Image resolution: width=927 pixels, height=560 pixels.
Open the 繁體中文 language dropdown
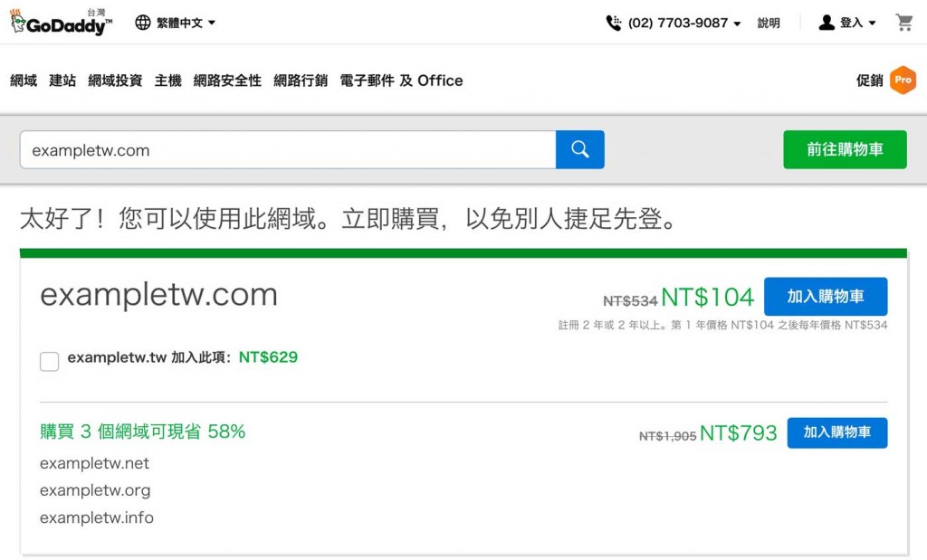(186, 23)
